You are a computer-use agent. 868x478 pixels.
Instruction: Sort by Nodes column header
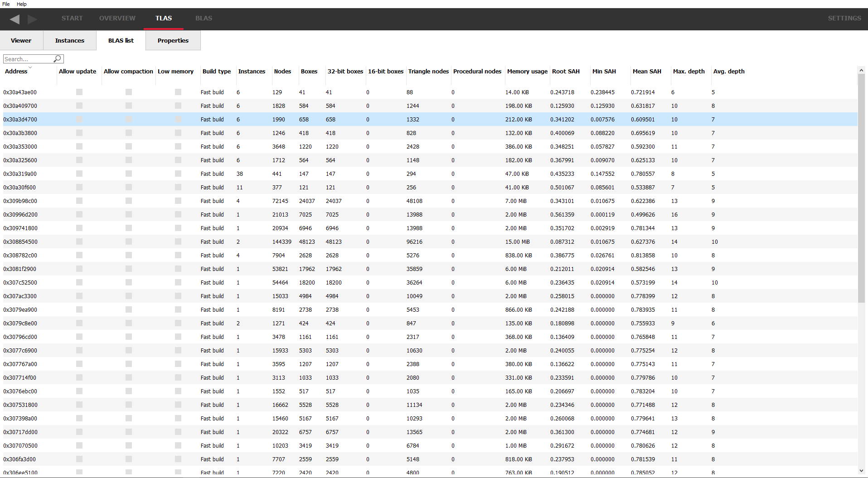coord(282,71)
